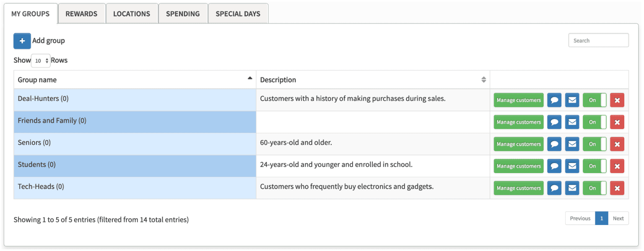The width and height of the screenshot is (644, 251).
Task: Remove the Tech-Heads group using red X
Action: (617, 188)
